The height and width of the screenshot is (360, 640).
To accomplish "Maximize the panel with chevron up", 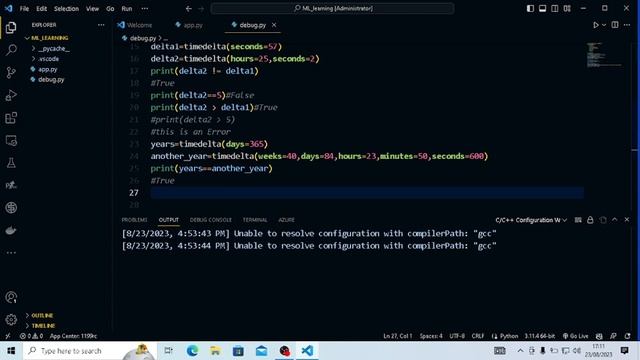I will pos(615,220).
